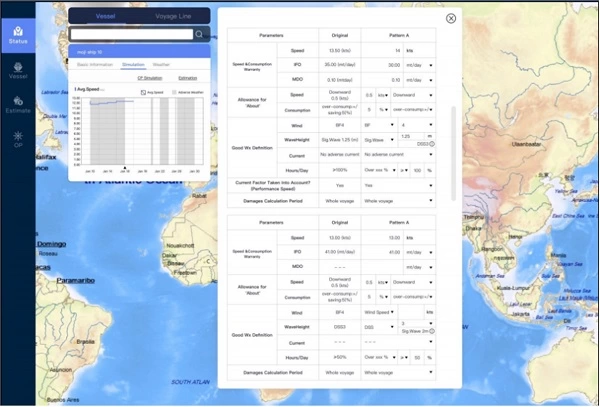600x407 pixels.
Task: Click the Estimation link
Action: [186, 76]
